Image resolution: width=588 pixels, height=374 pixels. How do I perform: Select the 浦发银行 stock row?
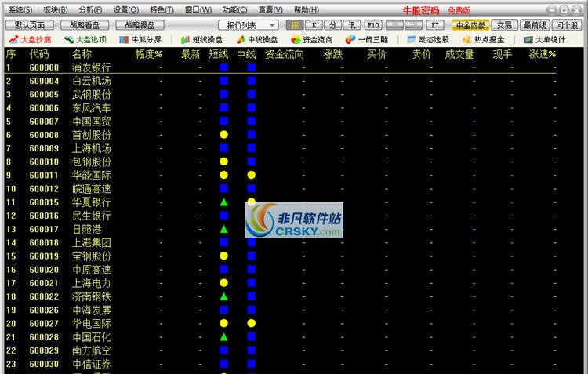[x=91, y=68]
